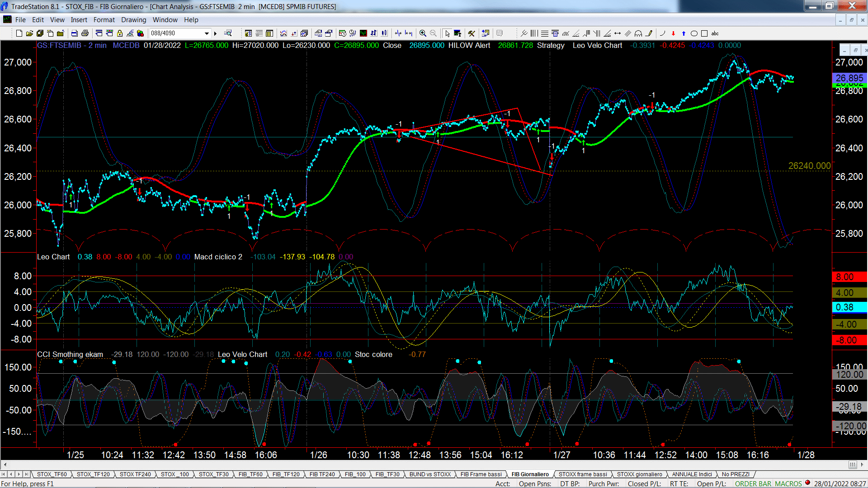This screenshot has height=488, width=868.
Task: Click the crossed hammer and wrench tools icon
Action: point(472,33)
